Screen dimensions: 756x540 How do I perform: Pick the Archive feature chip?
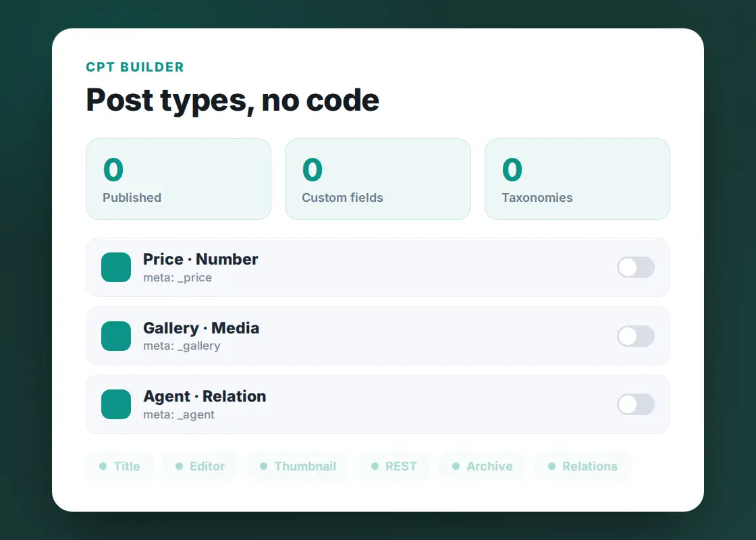click(482, 466)
